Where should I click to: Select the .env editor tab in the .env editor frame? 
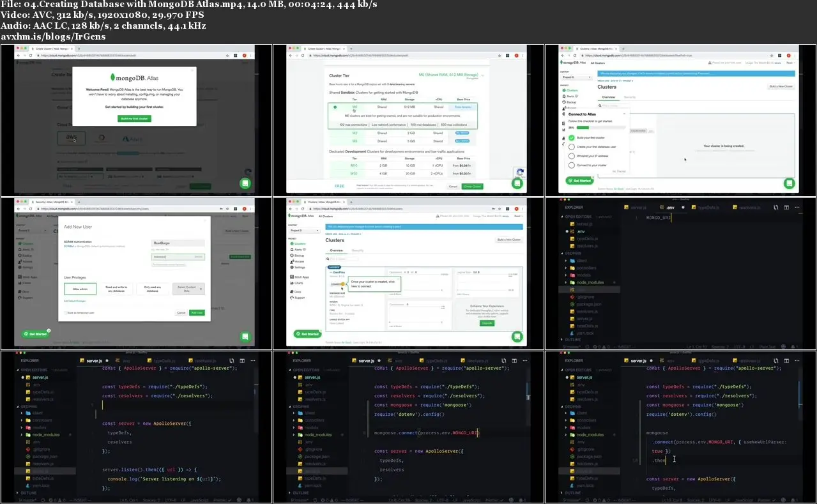click(x=671, y=208)
